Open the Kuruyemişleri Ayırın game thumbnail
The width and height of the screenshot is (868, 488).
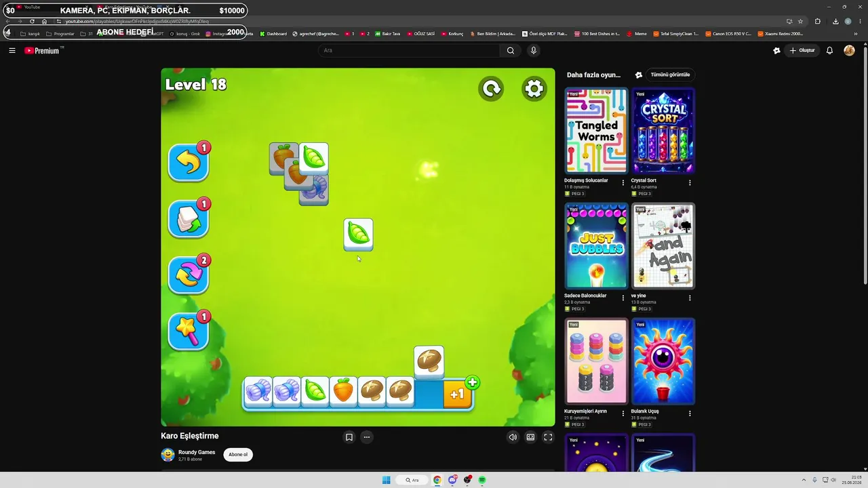pos(597,361)
